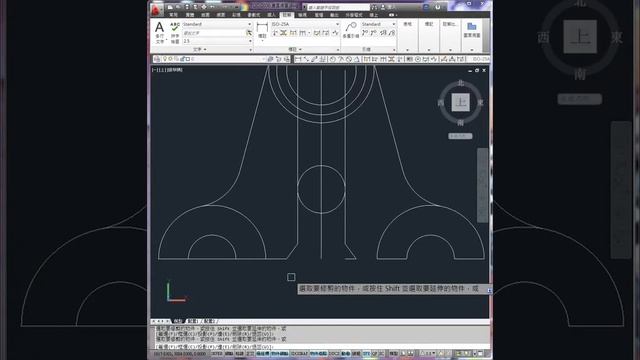Image resolution: width=640 pixels, height=360 pixels.
Task: Click the Diameter dimension toolbar icon
Action: point(349,59)
